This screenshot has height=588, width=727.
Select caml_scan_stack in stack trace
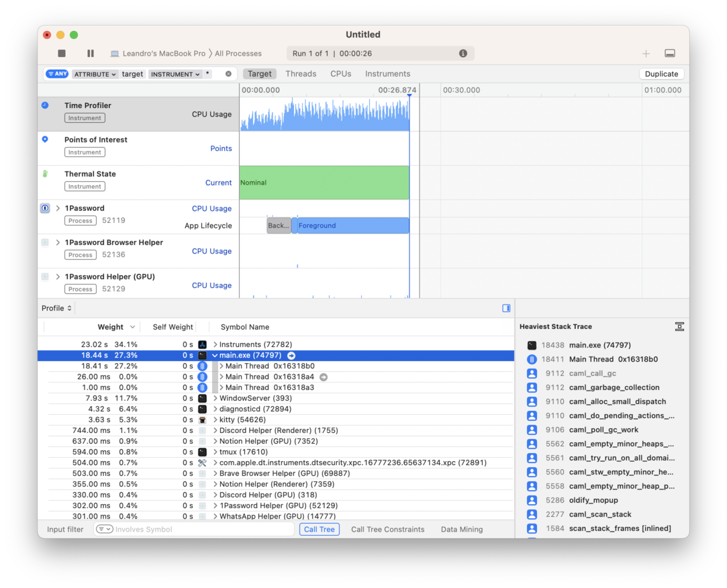(x=600, y=514)
